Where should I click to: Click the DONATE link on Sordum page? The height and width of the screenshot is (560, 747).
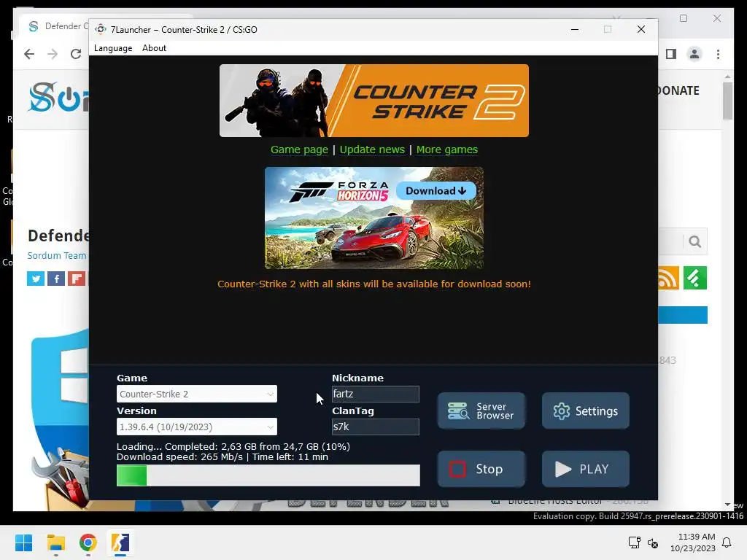(678, 90)
